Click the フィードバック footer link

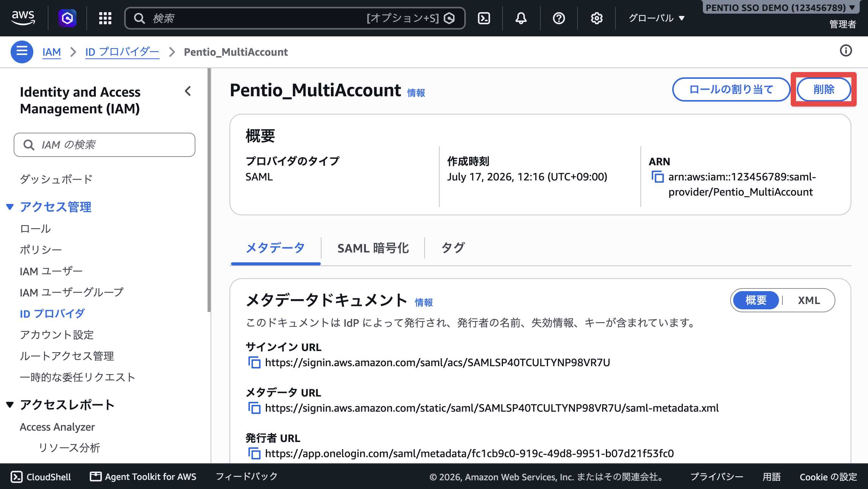[247, 477]
